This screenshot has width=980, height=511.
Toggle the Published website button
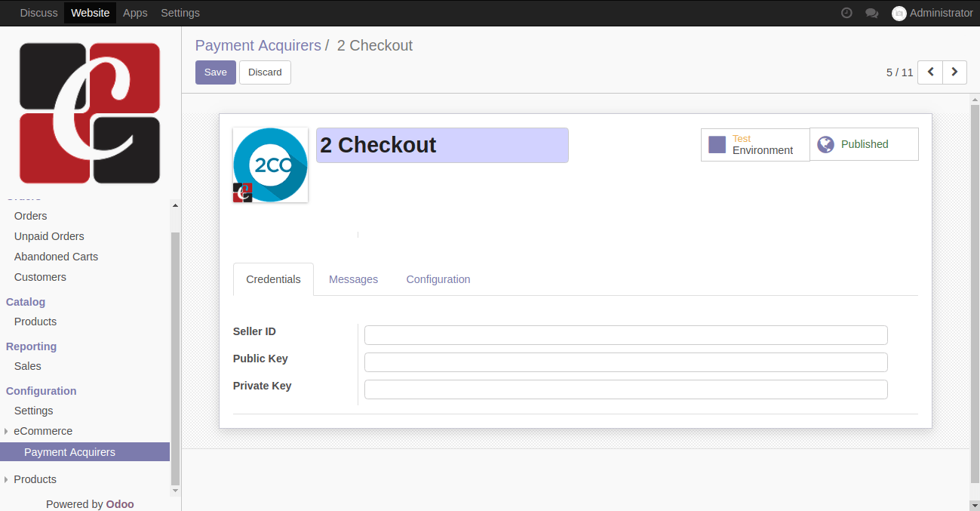[x=864, y=144]
